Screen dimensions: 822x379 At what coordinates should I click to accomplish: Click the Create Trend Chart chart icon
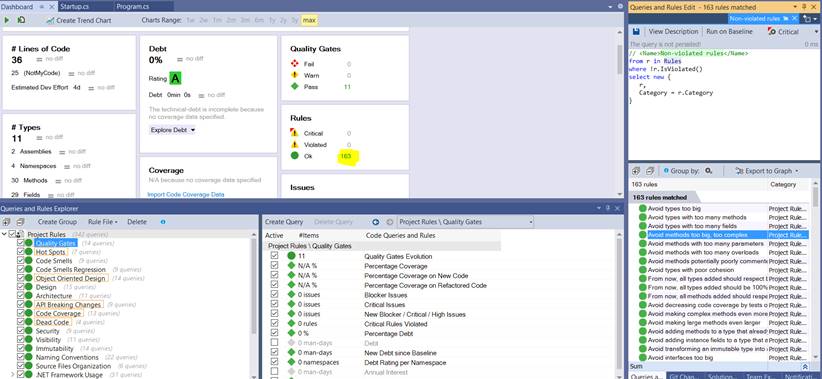(x=50, y=20)
